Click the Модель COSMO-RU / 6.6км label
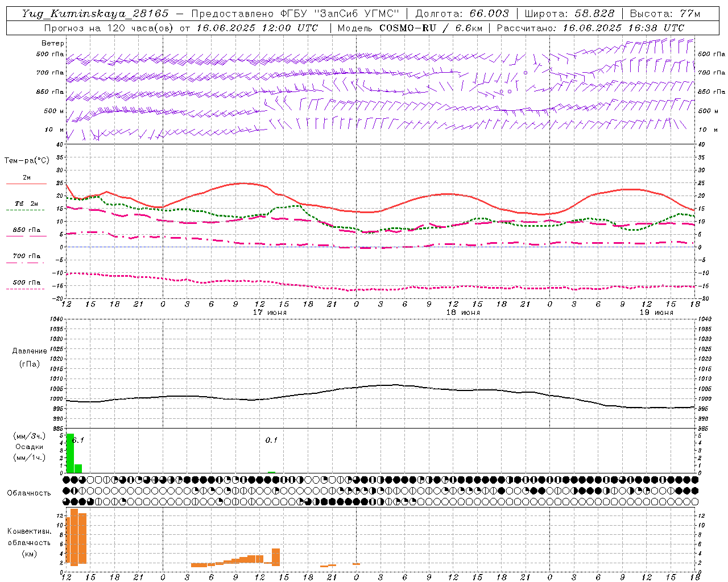This screenshot has height=582, width=728. 409,28
